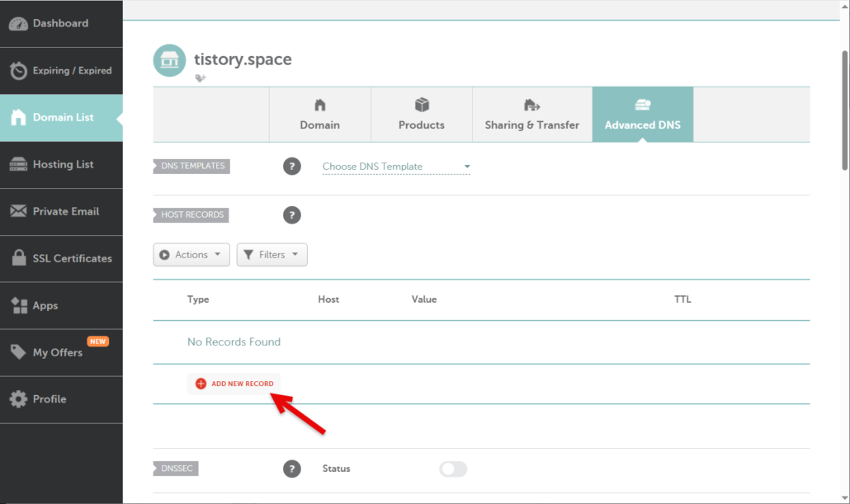Click the play icon in Actions button
Image resolution: width=850 pixels, height=504 pixels.
pyautogui.click(x=164, y=255)
